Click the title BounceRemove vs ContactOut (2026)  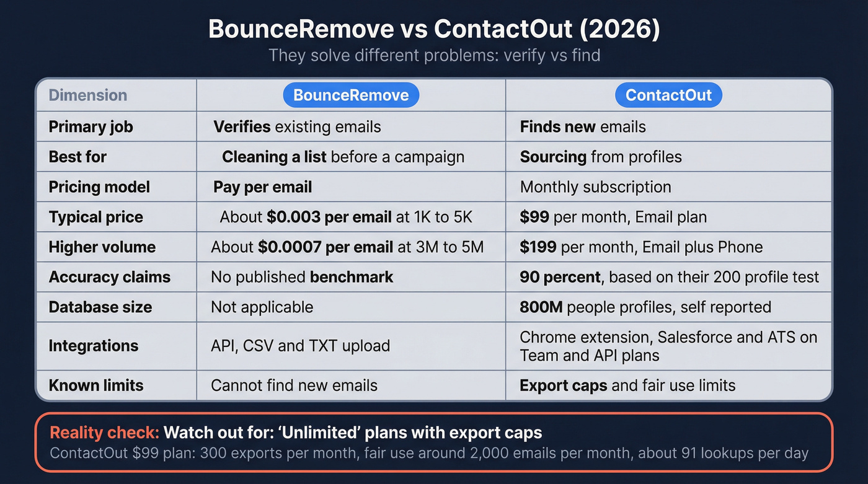click(434, 29)
